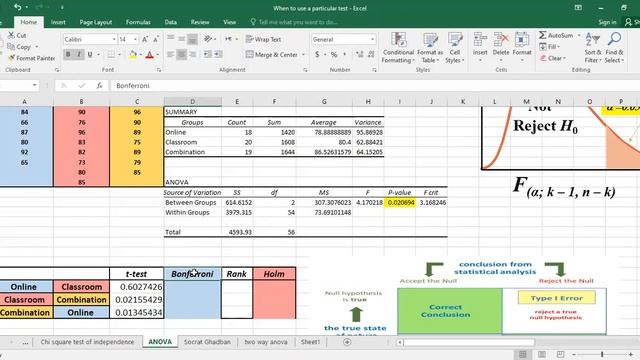The width and height of the screenshot is (640, 360).
Task: Open the font size 14 dropdown
Action: coord(135,39)
